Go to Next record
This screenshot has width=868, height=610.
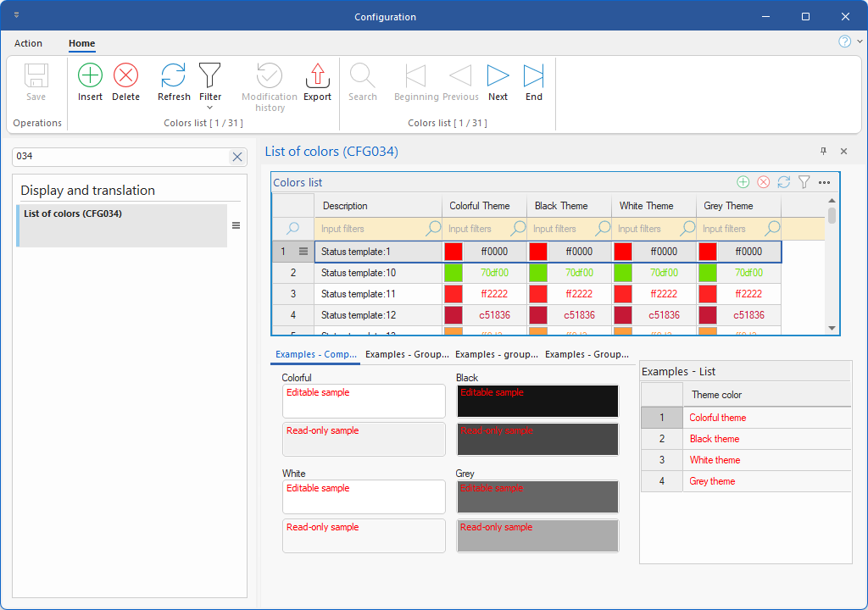(x=498, y=76)
